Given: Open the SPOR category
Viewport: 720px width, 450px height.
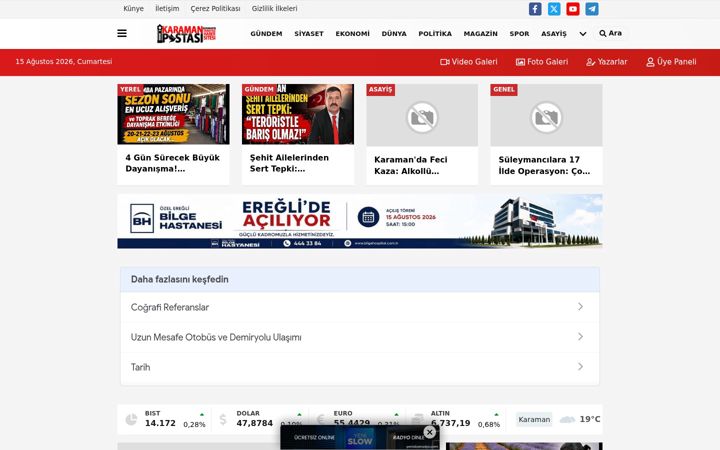Looking at the screenshot, I should tap(519, 34).
